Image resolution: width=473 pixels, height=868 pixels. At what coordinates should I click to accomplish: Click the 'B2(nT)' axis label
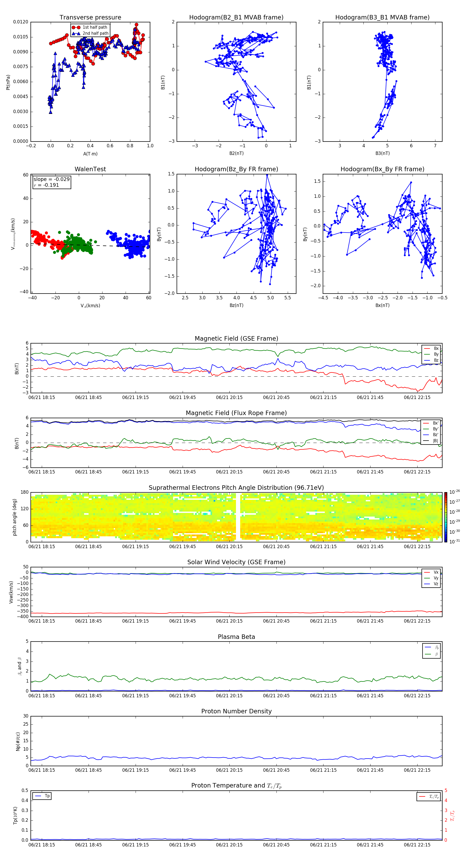coord(236,153)
